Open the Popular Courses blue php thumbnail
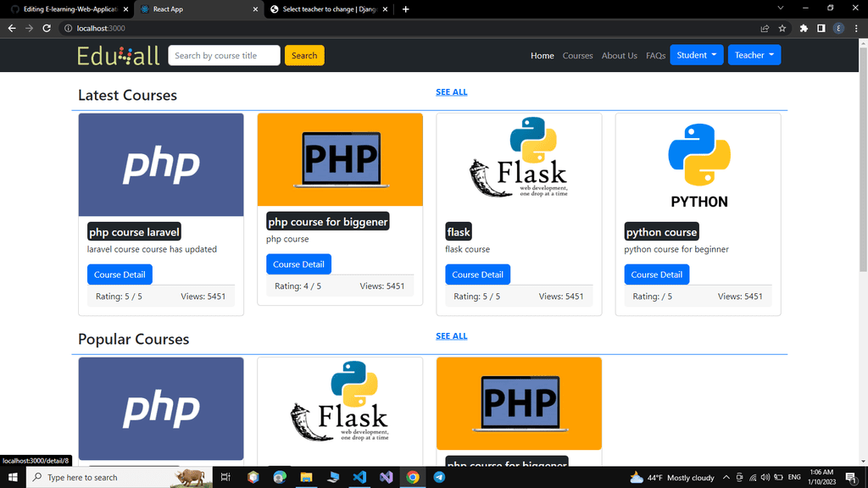The width and height of the screenshot is (868, 488). click(161, 408)
